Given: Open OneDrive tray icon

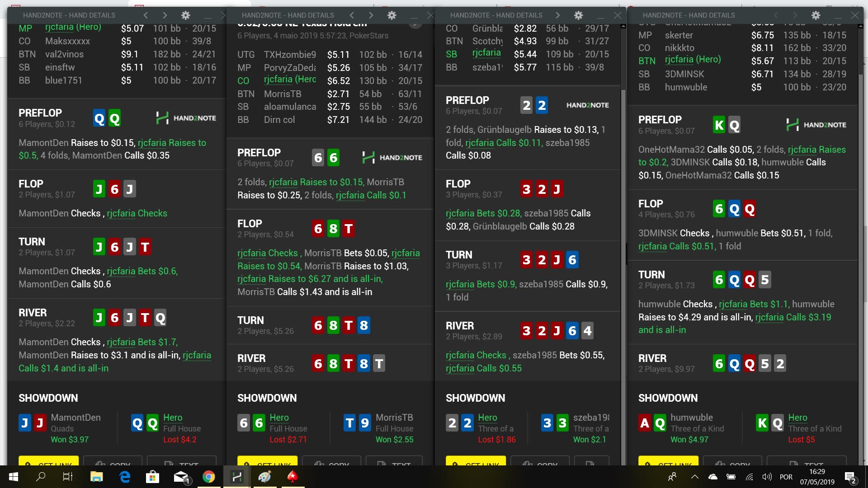Looking at the screenshot, I should click(713, 477).
